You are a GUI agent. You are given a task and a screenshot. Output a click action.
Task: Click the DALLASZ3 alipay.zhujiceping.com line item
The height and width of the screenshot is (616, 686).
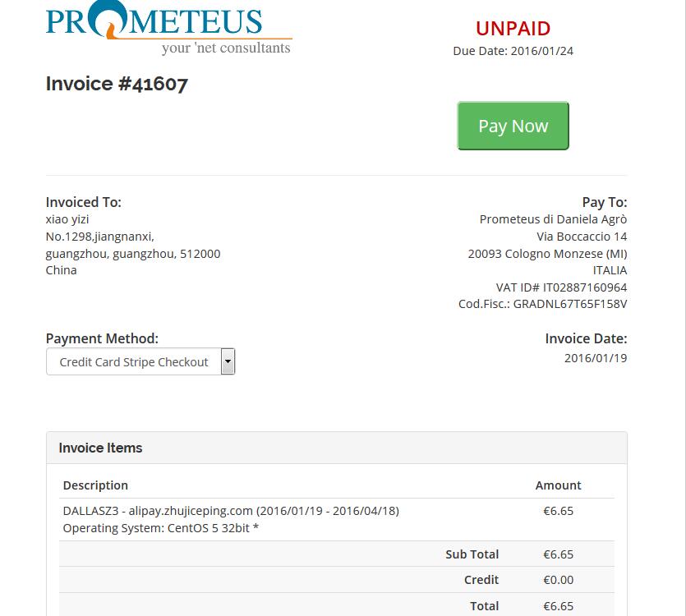(231, 511)
